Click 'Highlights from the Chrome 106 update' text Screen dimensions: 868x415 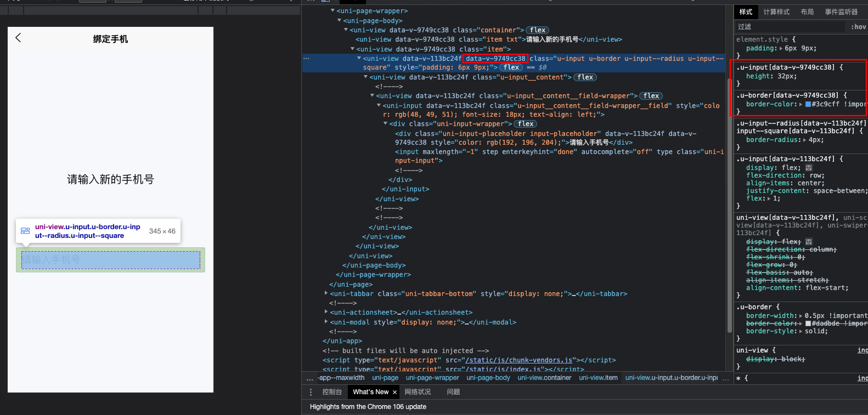368,407
